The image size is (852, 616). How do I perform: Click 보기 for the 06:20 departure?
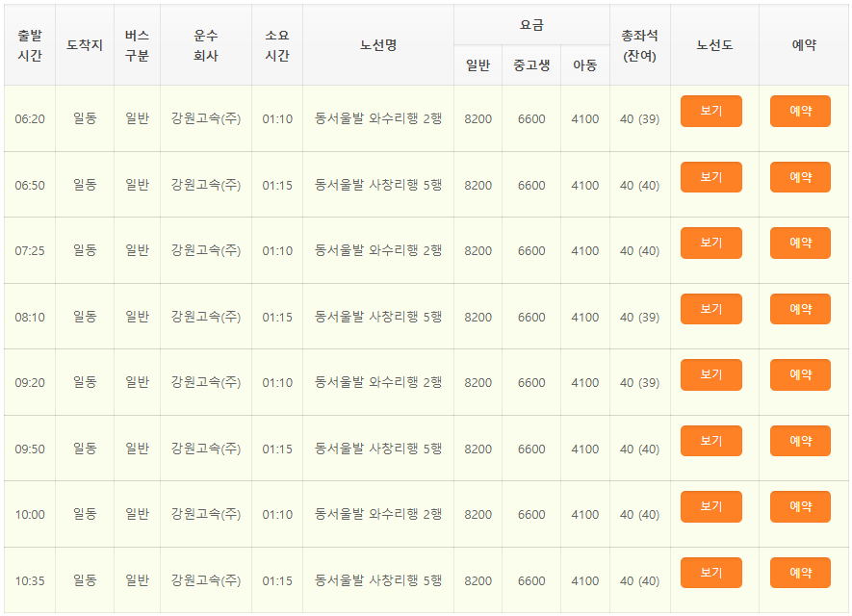711,111
